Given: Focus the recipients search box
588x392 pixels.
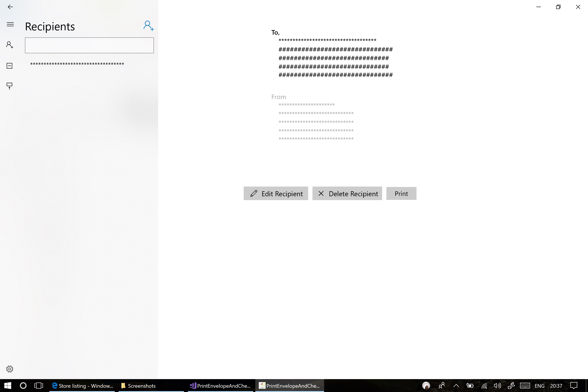Looking at the screenshot, I should pyautogui.click(x=89, y=45).
